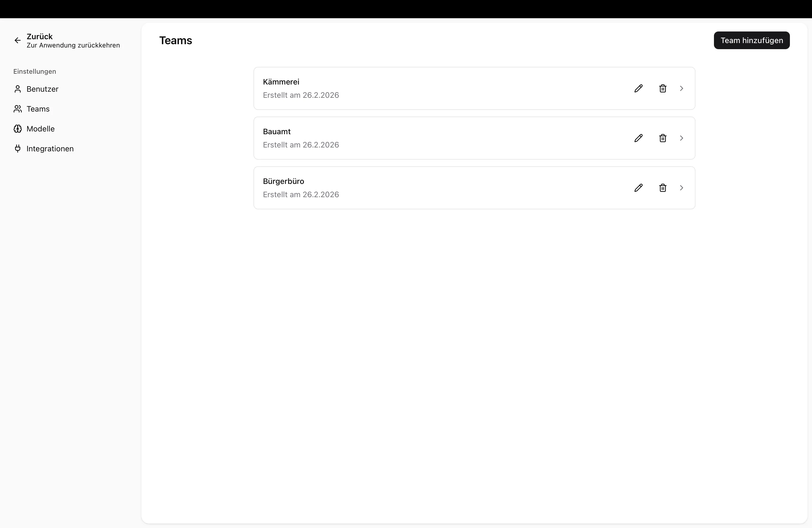Screen dimensions: 812x528
Task: Click the plug icon beside Integrationen
Action: click(17, 149)
